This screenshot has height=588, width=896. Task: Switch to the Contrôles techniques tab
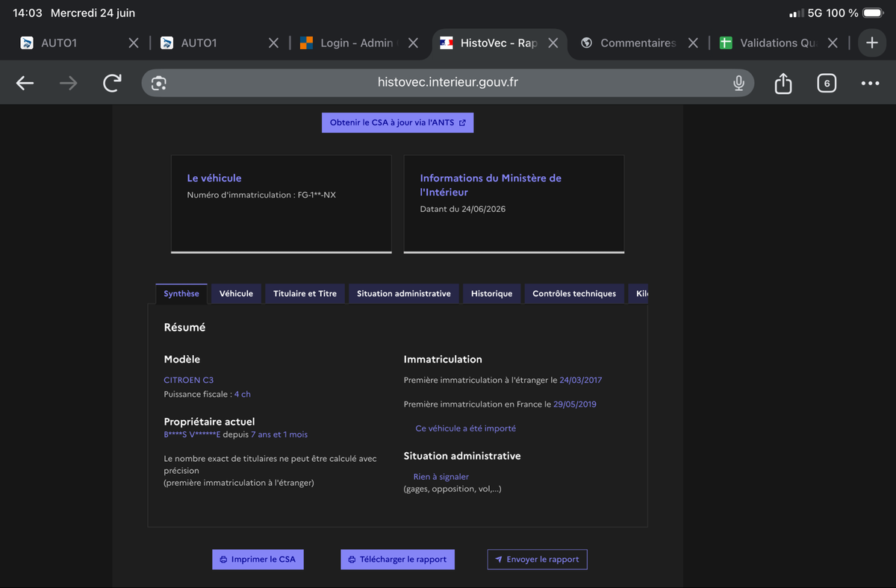[x=574, y=293]
